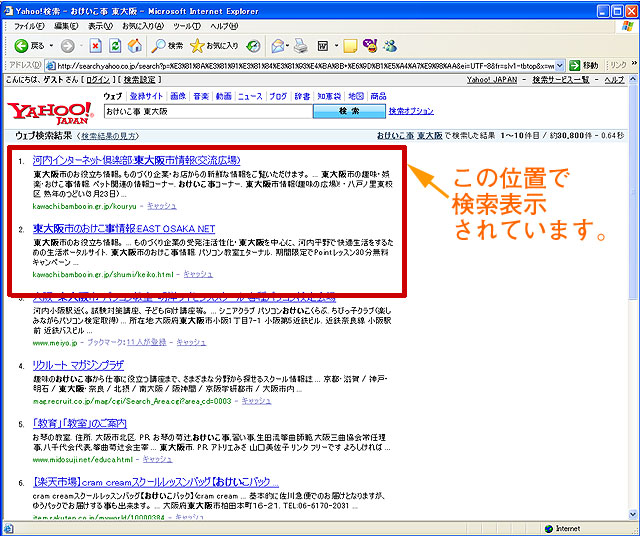The height and width of the screenshot is (536, 640).
Task: Click the Forward arrow button
Action: (68, 46)
